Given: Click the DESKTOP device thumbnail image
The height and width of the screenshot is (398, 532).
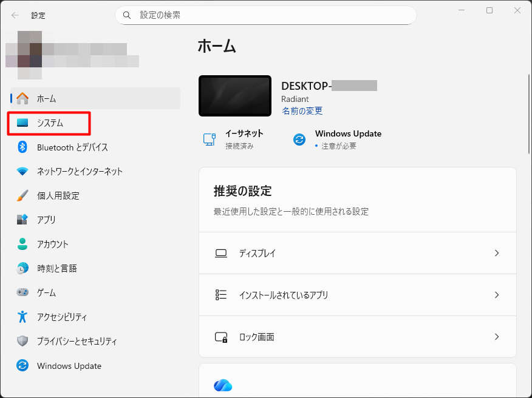Looking at the screenshot, I should point(234,95).
